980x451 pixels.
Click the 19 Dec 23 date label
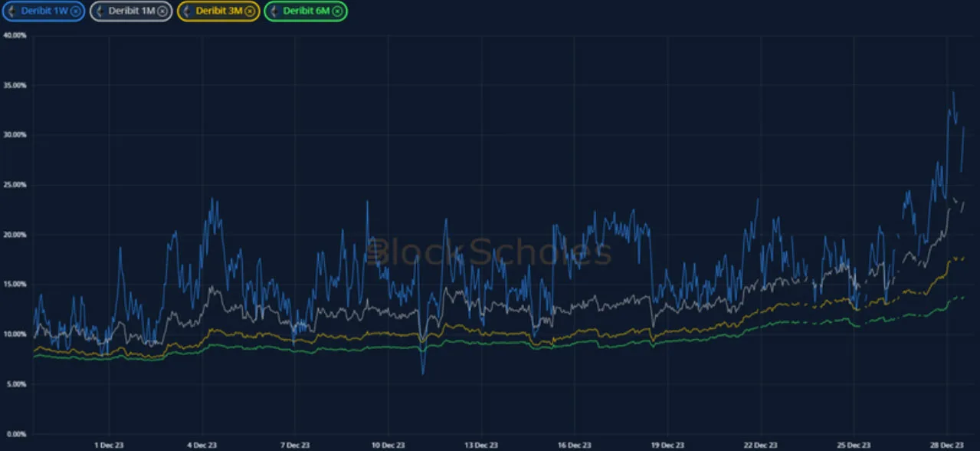[667, 445]
